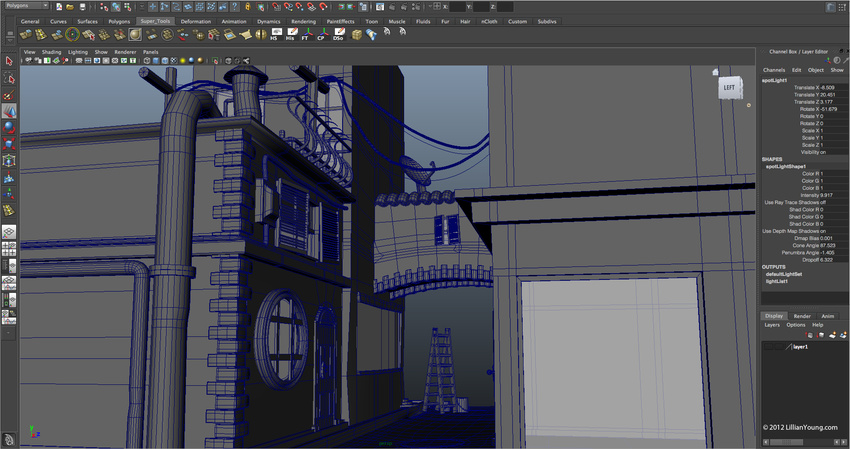850x449 pixels.
Task: Click the gold cube shelf icon
Action: 357,35
